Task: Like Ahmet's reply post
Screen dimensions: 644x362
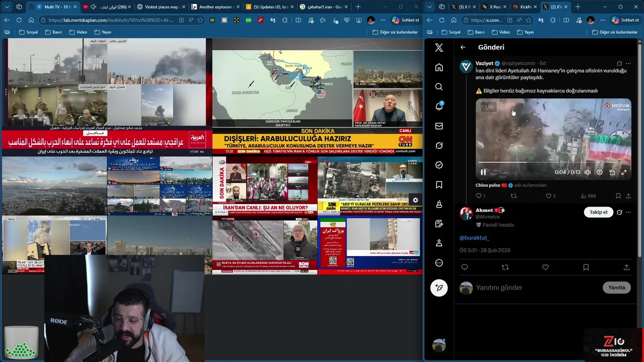Action: [545, 267]
